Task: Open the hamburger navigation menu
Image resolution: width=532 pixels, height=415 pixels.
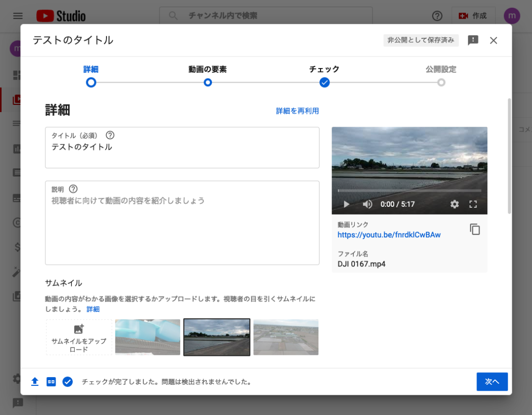Action: click(x=17, y=16)
